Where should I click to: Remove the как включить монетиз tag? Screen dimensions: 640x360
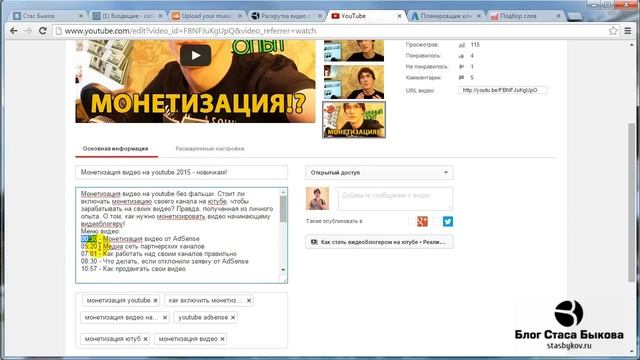[x=249, y=300]
